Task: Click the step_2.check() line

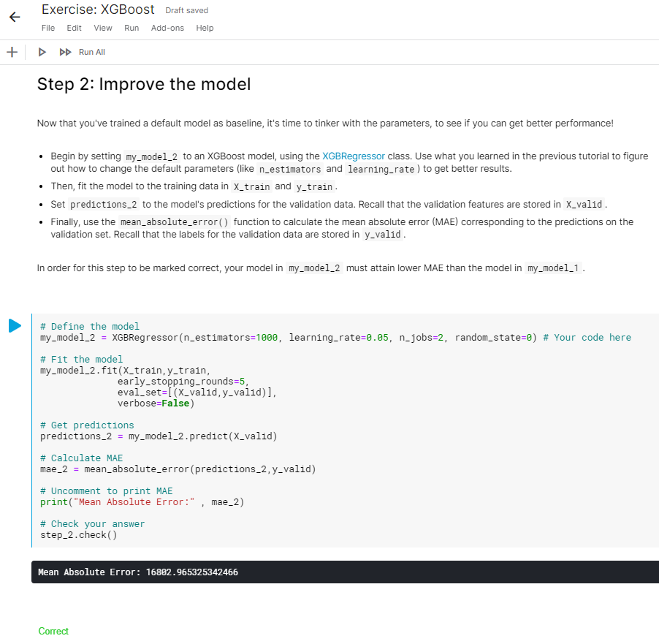Action: (79, 535)
